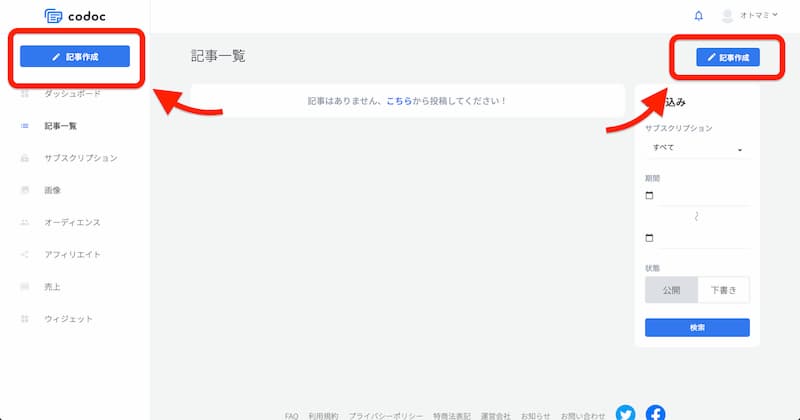Open the 特商法表記 footer link
The image size is (800, 420).
point(452,416)
